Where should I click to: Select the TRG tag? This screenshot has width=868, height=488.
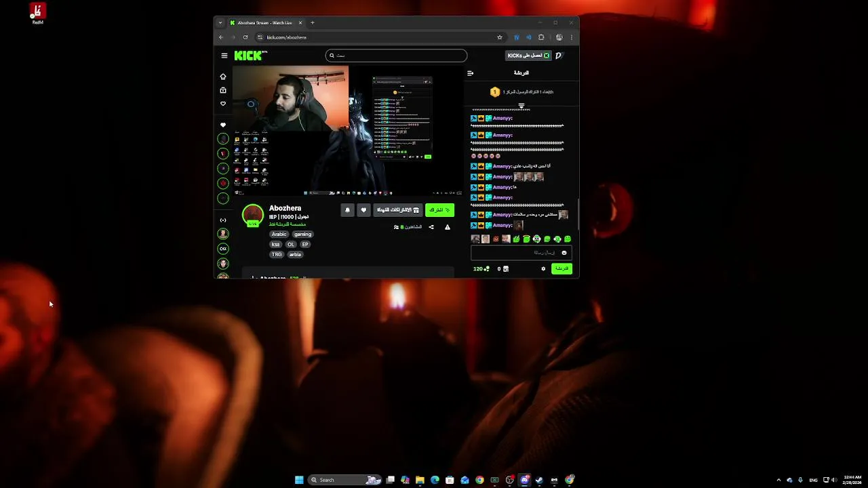[x=277, y=255]
